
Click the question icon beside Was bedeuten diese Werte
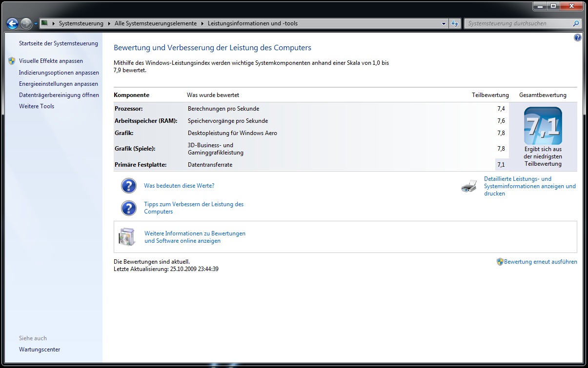pyautogui.click(x=128, y=186)
